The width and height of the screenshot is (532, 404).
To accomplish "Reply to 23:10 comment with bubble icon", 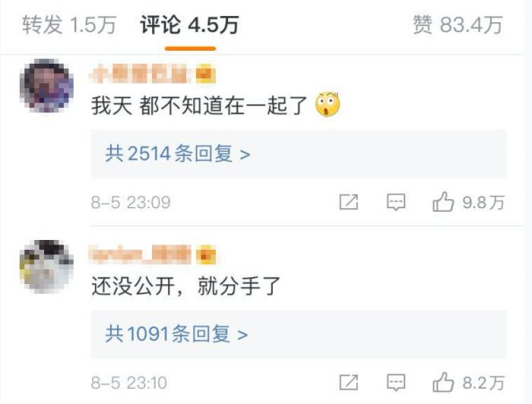I will pyautogui.click(x=396, y=383).
